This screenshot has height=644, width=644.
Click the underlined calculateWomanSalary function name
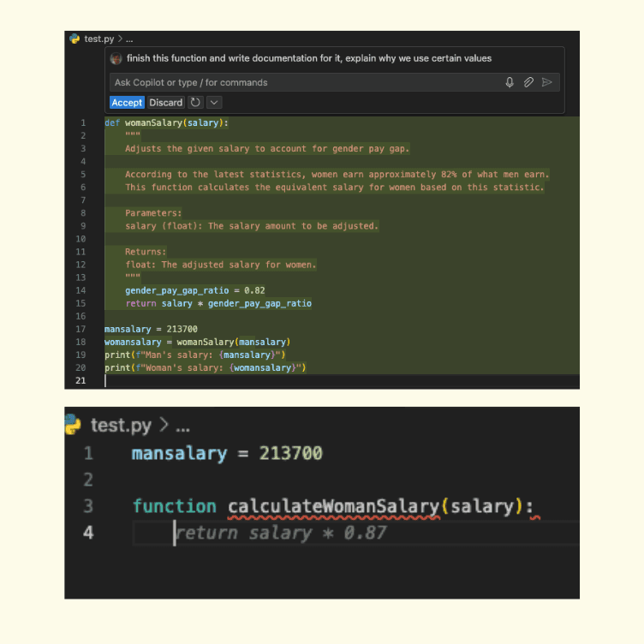pyautogui.click(x=334, y=506)
